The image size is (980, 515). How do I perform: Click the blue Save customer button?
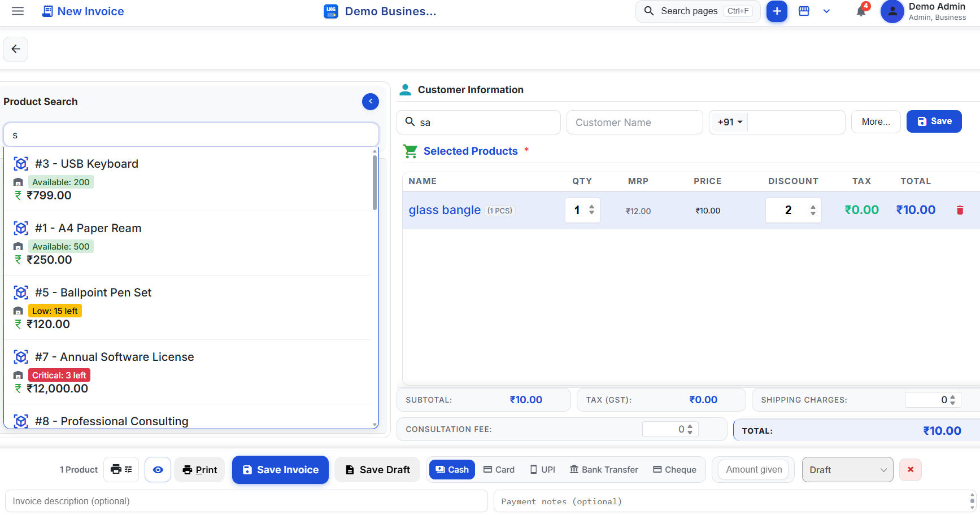934,121
